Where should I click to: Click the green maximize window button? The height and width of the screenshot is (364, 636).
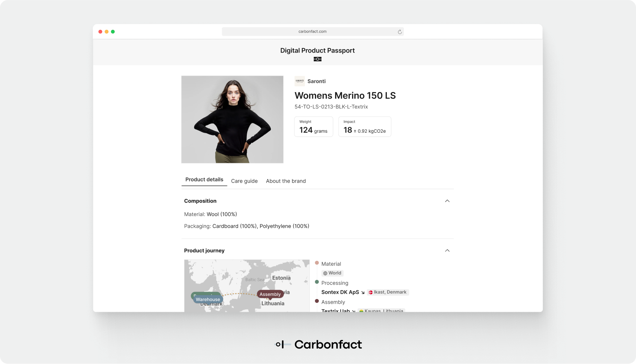coord(113,32)
